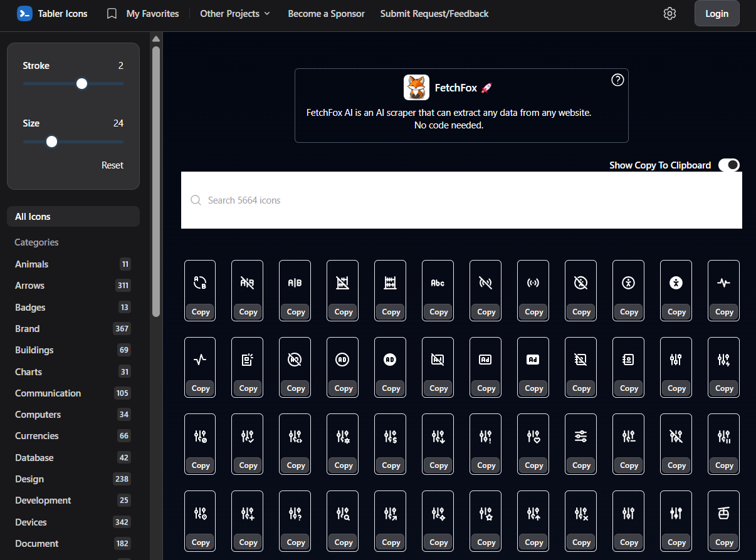Select the aerial lift cable car icon

pos(724,514)
